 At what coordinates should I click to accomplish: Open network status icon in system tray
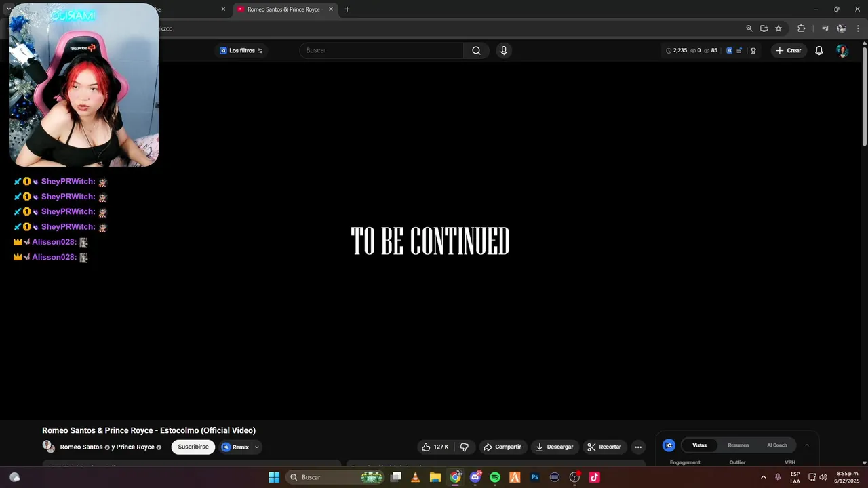tap(812, 477)
